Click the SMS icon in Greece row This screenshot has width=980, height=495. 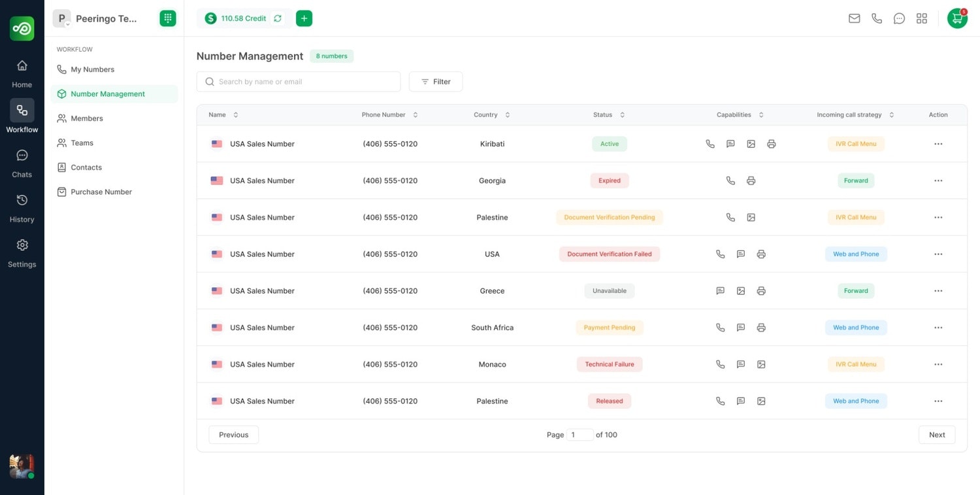[720, 291]
